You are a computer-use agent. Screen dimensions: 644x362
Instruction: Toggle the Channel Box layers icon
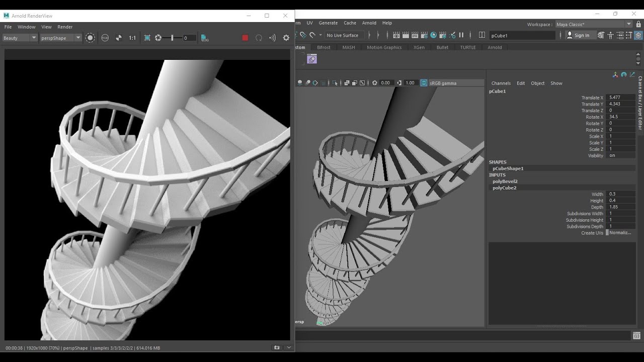click(x=638, y=35)
